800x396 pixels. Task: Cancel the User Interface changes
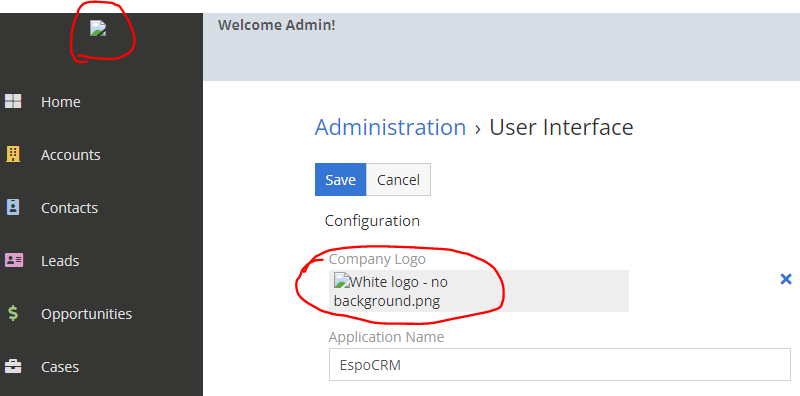click(x=398, y=180)
